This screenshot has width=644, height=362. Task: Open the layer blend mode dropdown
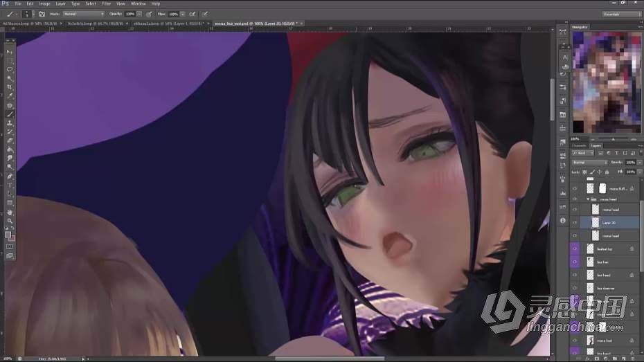click(x=589, y=162)
